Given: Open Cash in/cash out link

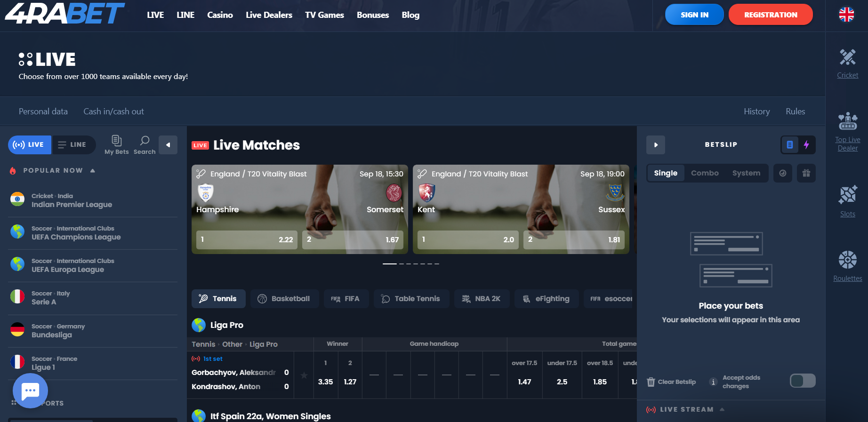Looking at the screenshot, I should pyautogui.click(x=113, y=111).
